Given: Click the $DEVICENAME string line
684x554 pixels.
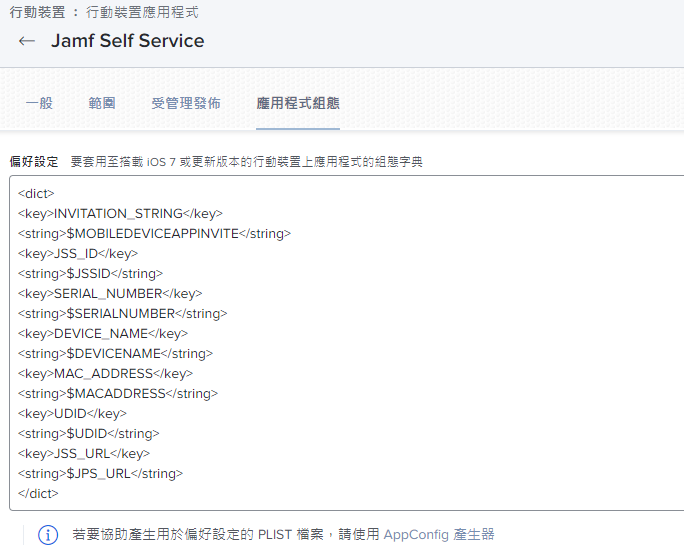Looking at the screenshot, I should pyautogui.click(x=115, y=353).
